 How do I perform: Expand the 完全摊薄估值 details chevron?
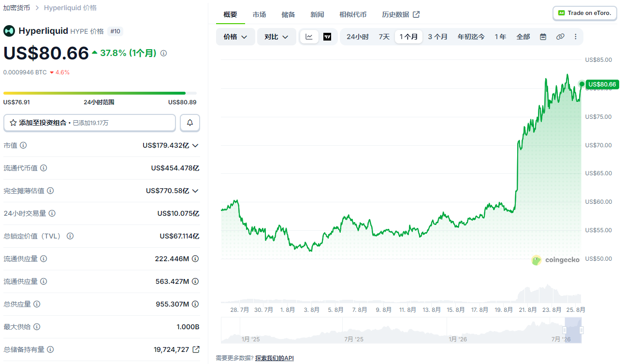(x=195, y=191)
